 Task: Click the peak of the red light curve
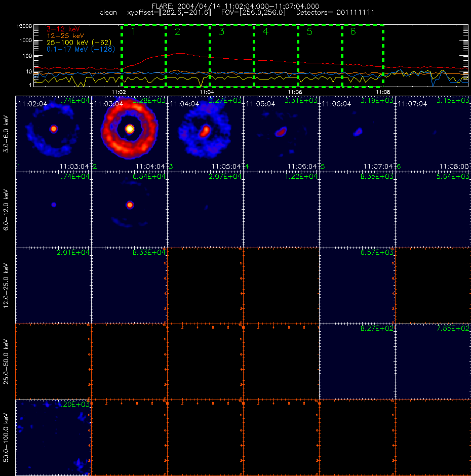tap(180, 54)
